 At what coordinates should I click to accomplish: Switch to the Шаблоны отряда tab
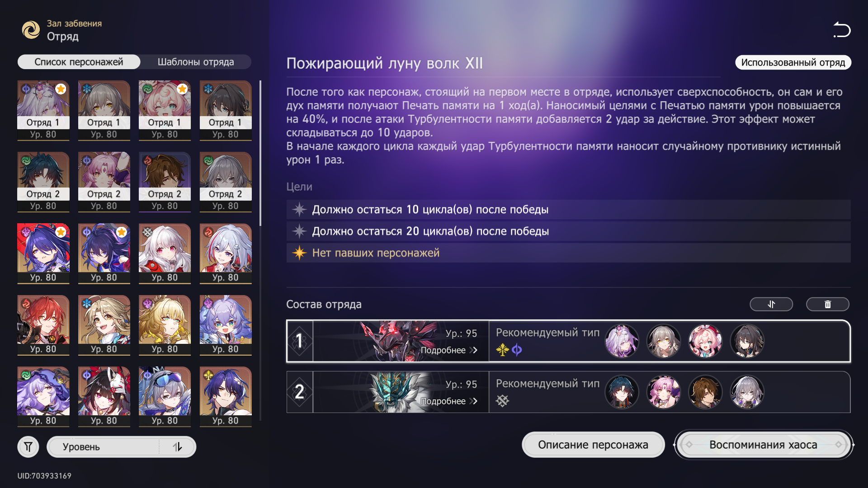196,62
